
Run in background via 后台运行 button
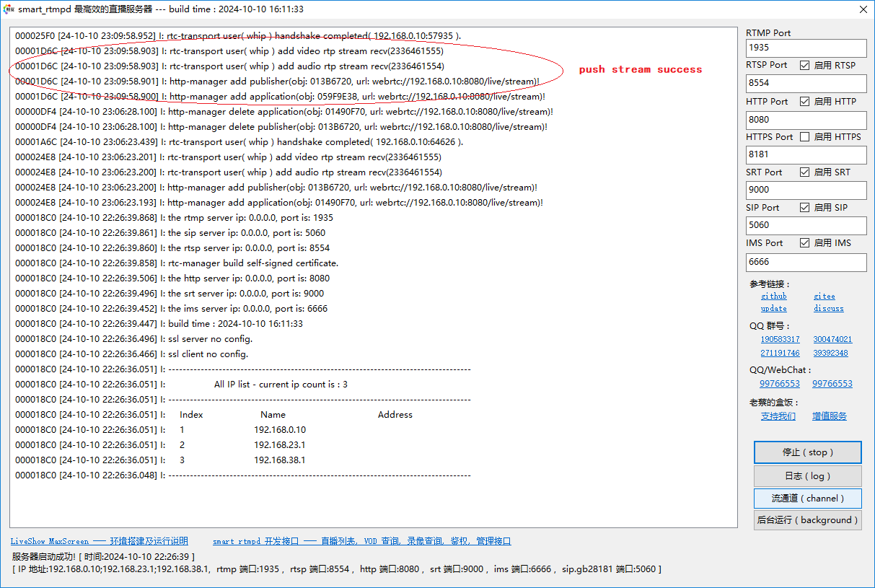[807, 520]
